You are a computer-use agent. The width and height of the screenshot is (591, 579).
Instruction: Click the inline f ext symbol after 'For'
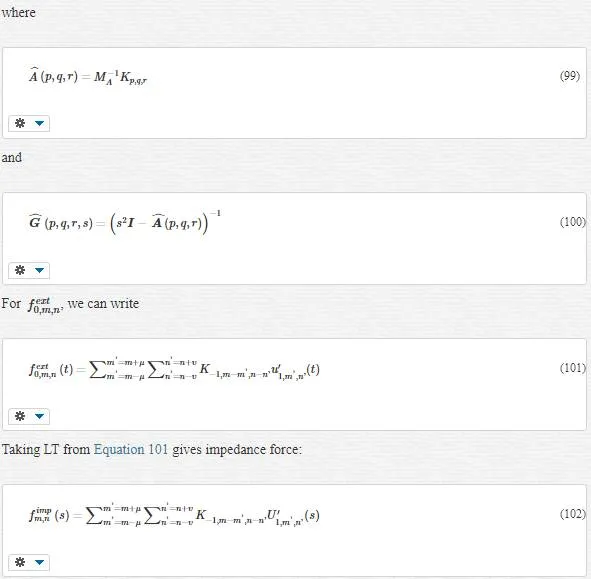(x=45, y=305)
